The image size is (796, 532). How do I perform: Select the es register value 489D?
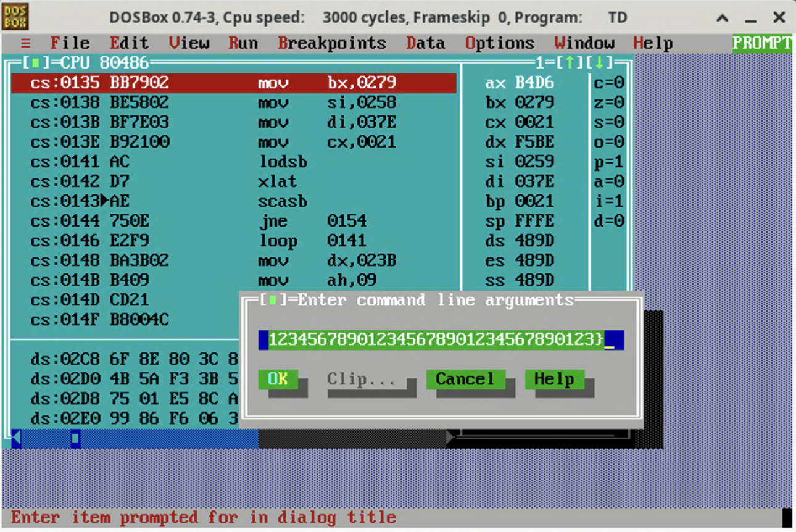click(535, 260)
